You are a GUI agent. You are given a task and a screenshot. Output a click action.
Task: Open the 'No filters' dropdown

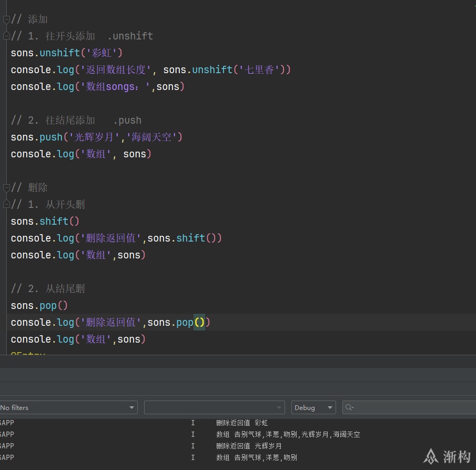coord(68,407)
